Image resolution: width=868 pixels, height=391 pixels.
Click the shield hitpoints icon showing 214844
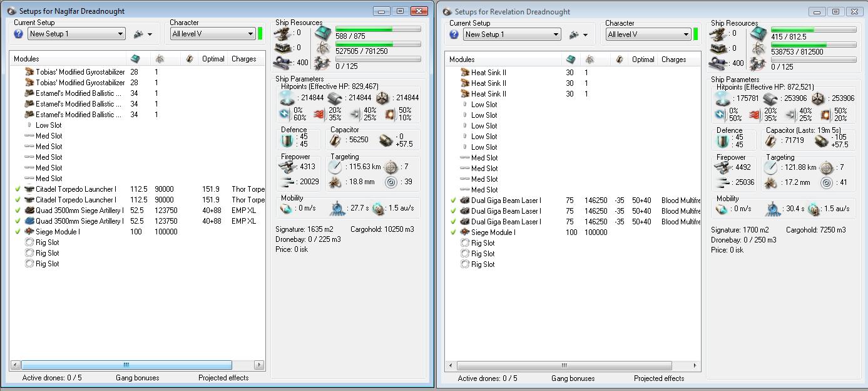click(x=287, y=98)
